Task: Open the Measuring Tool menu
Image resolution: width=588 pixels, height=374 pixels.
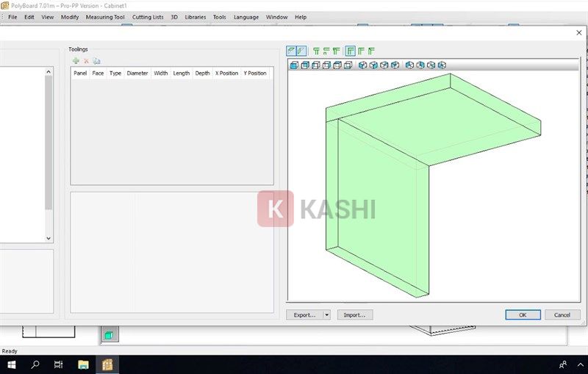Action: 105,17
